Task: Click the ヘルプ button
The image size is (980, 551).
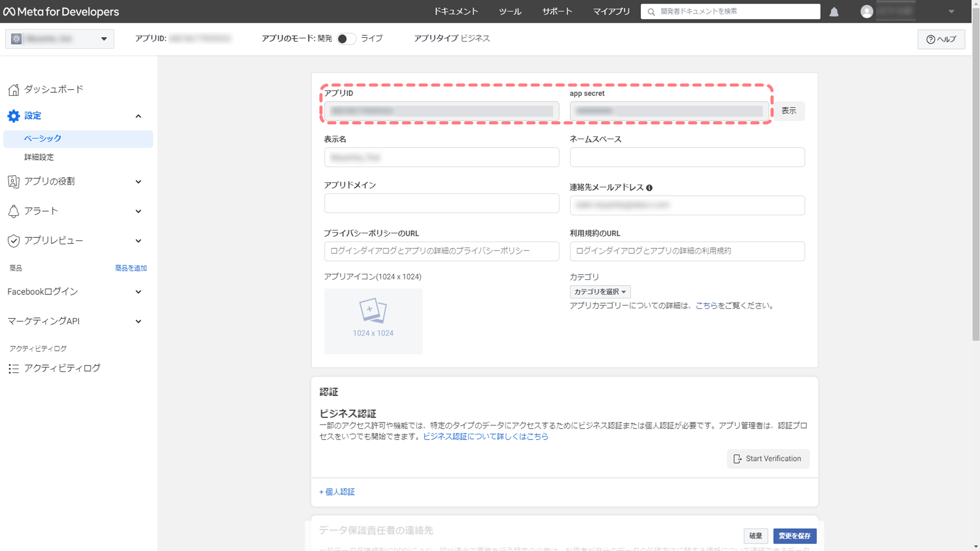Action: click(x=941, y=39)
